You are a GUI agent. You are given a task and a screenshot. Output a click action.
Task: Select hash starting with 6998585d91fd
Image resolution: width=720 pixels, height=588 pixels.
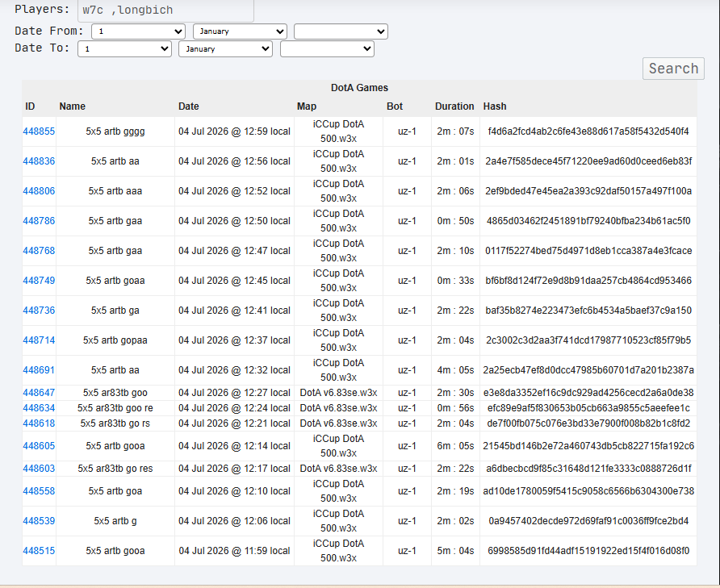(588, 551)
